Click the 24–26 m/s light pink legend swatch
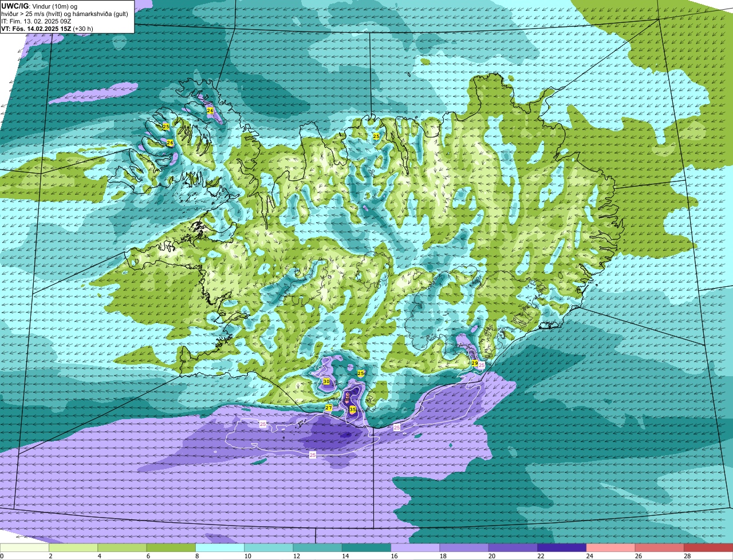733x560 pixels. [611, 548]
